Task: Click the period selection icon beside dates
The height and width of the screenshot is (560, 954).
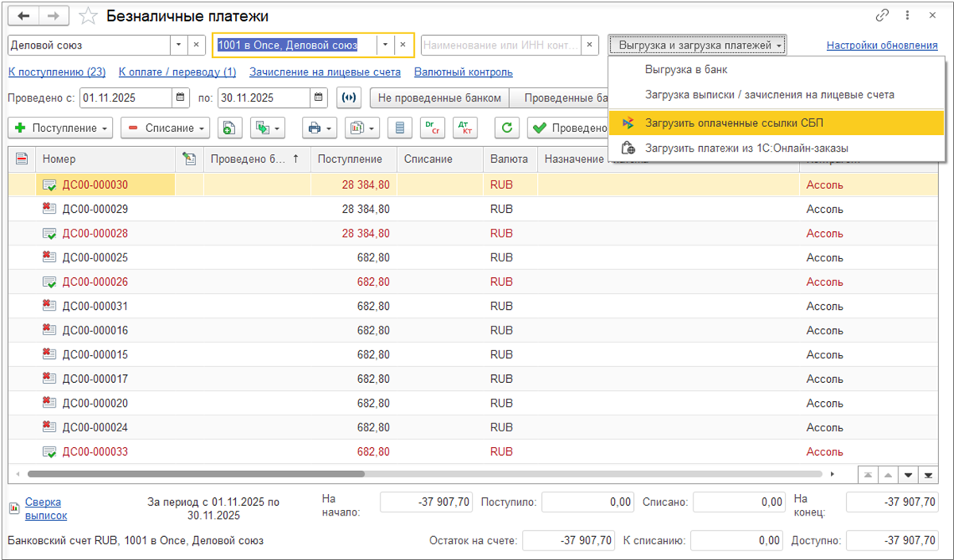Action: pyautogui.click(x=348, y=98)
